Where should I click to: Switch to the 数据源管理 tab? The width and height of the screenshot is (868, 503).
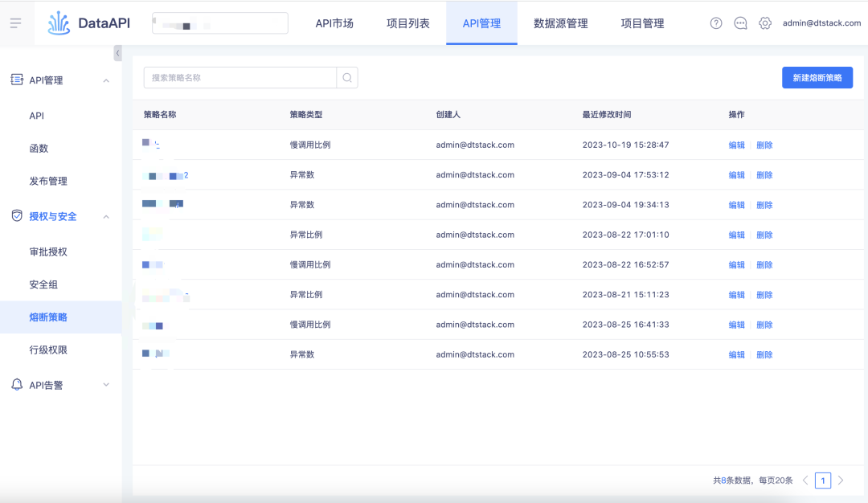pyautogui.click(x=560, y=23)
